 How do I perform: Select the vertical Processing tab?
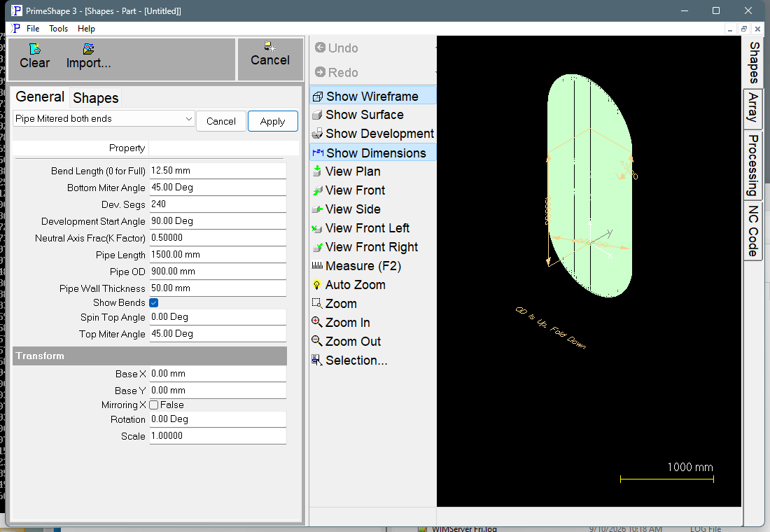(753, 165)
